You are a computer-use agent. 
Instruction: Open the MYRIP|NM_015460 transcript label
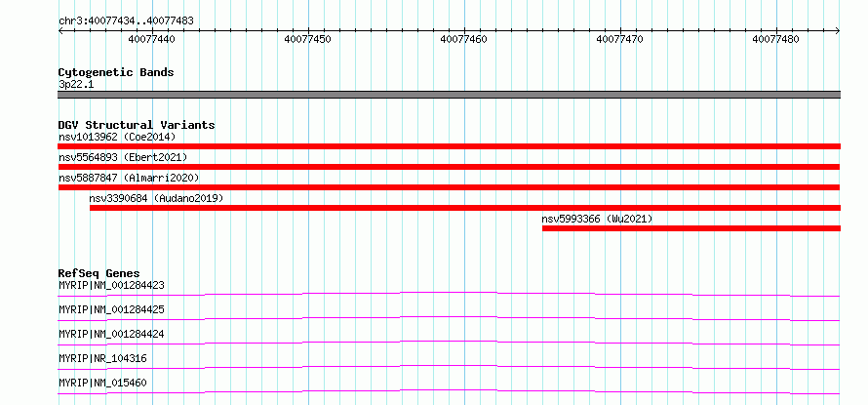click(x=102, y=383)
